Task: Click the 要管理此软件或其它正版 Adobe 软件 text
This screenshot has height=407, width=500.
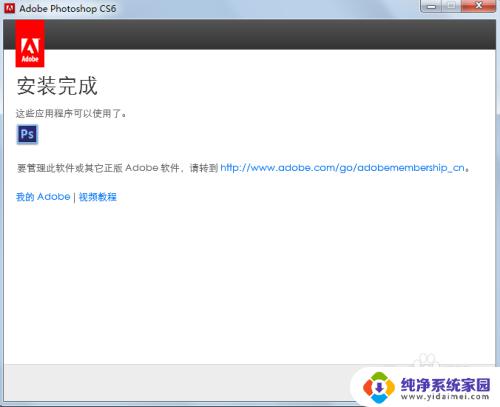Action: [x=98, y=168]
